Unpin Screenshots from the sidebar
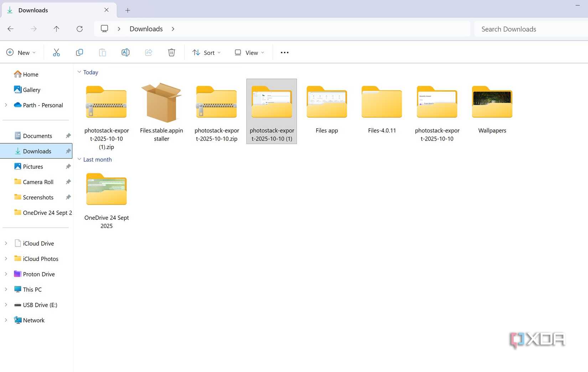The width and height of the screenshot is (588, 372). pyautogui.click(x=68, y=197)
